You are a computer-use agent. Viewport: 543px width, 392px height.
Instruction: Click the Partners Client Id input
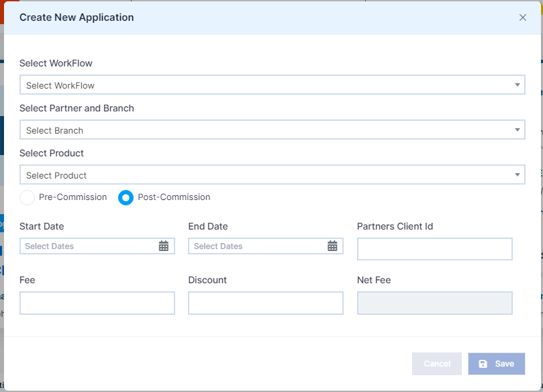[x=435, y=249]
